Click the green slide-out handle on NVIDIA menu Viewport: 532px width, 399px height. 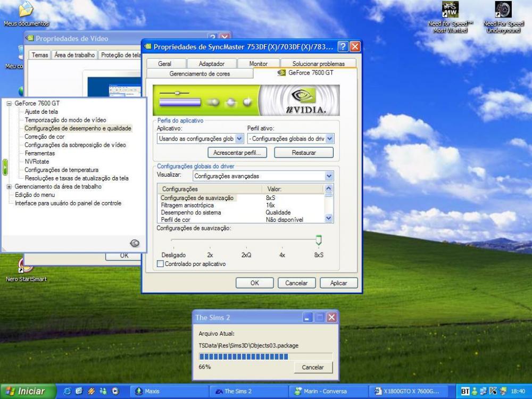(x=5, y=167)
